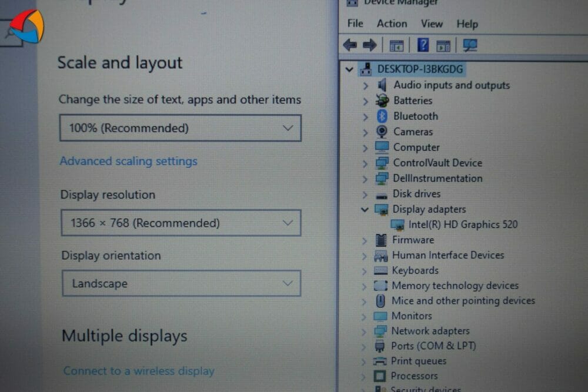
Task: Select the Intel(R) HD Graphics 520 entry
Action: [x=463, y=225]
